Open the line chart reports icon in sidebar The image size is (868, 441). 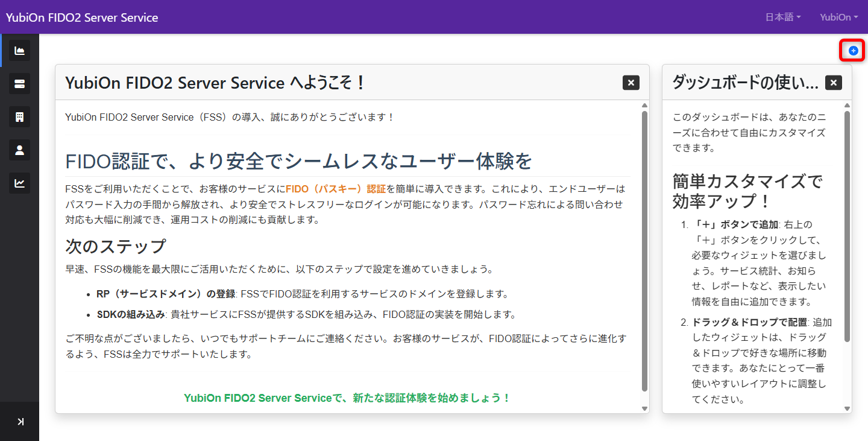[19, 183]
